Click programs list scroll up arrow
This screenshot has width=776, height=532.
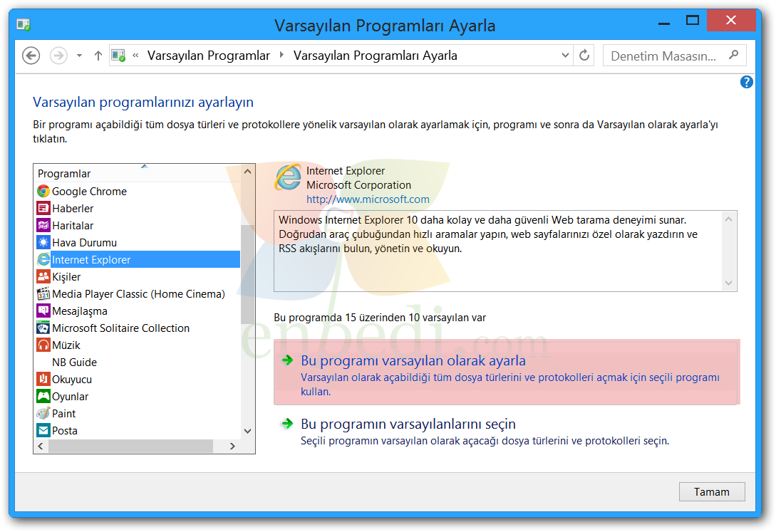click(x=248, y=172)
